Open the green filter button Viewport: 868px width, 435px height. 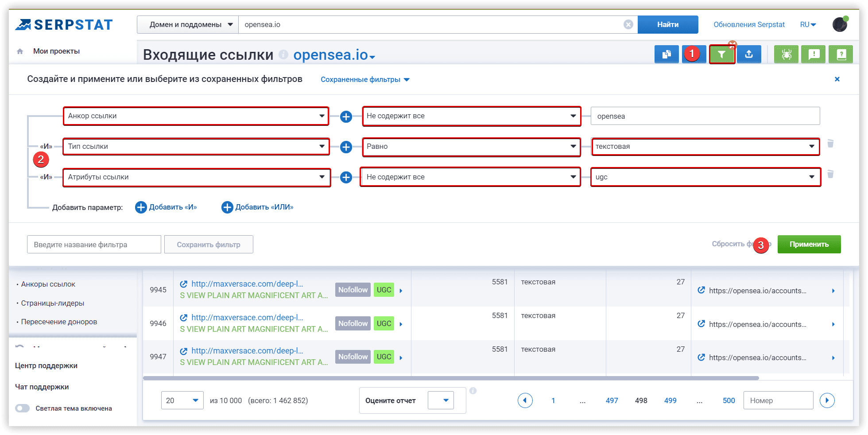[x=722, y=54]
